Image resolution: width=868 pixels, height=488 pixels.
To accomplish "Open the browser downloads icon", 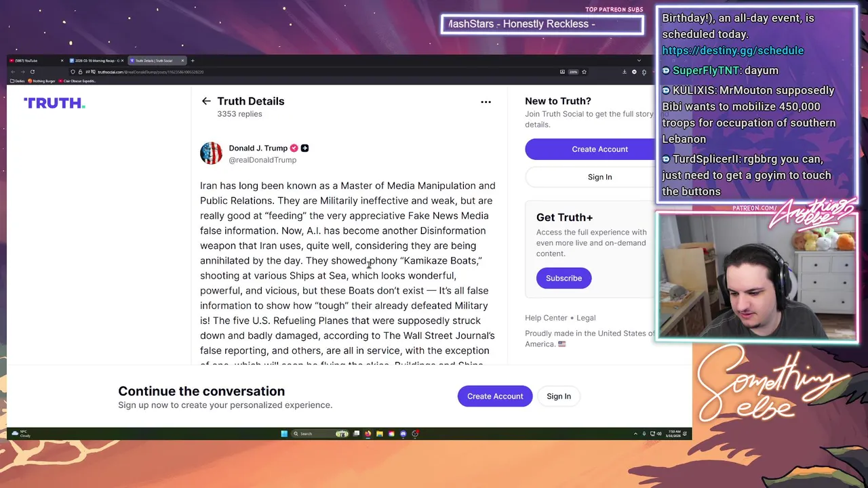I will [x=625, y=72].
